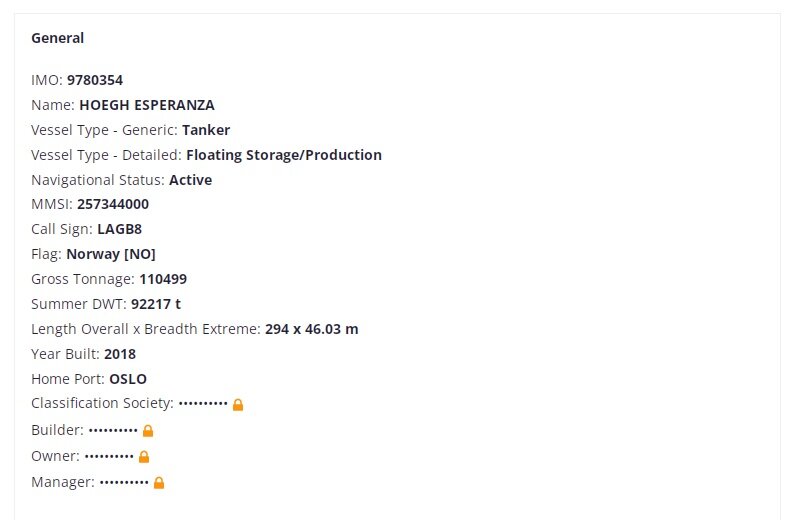Click the General section heading
Screen dimensions: 793x520
[58, 38]
